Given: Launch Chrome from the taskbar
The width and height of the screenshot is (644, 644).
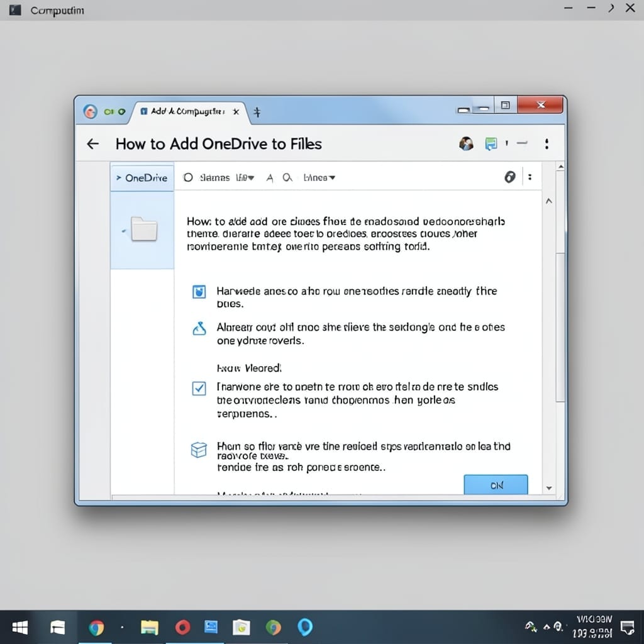Looking at the screenshot, I should pos(96,628).
